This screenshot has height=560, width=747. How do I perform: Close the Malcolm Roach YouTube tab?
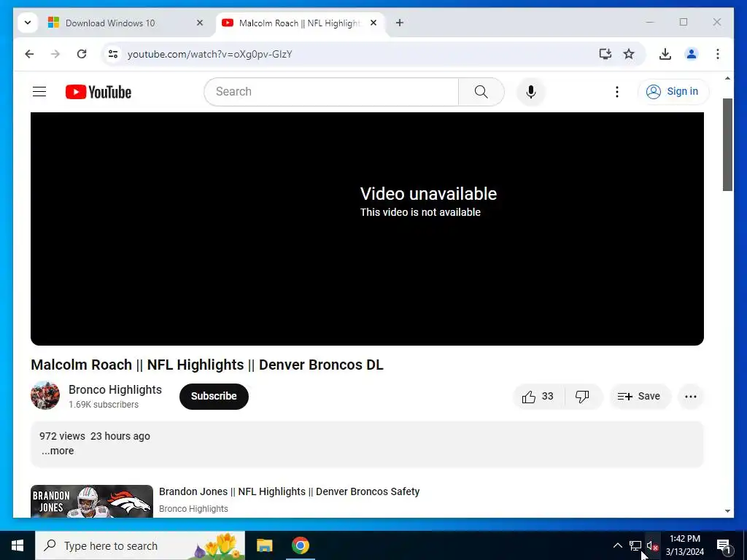click(x=373, y=23)
